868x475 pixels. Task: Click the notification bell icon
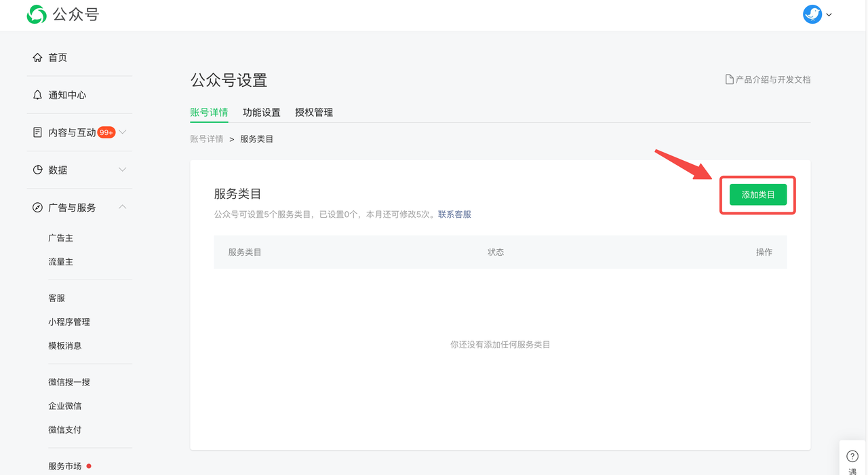(37, 95)
